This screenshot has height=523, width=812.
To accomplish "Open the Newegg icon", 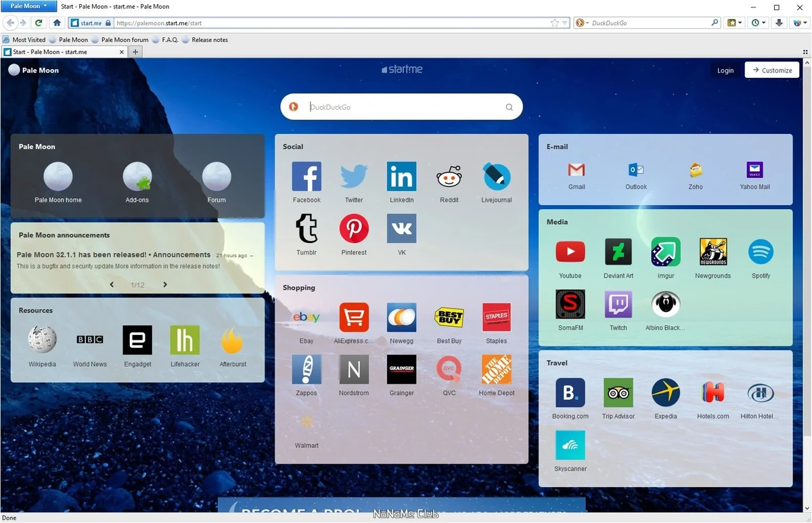I will tap(402, 317).
